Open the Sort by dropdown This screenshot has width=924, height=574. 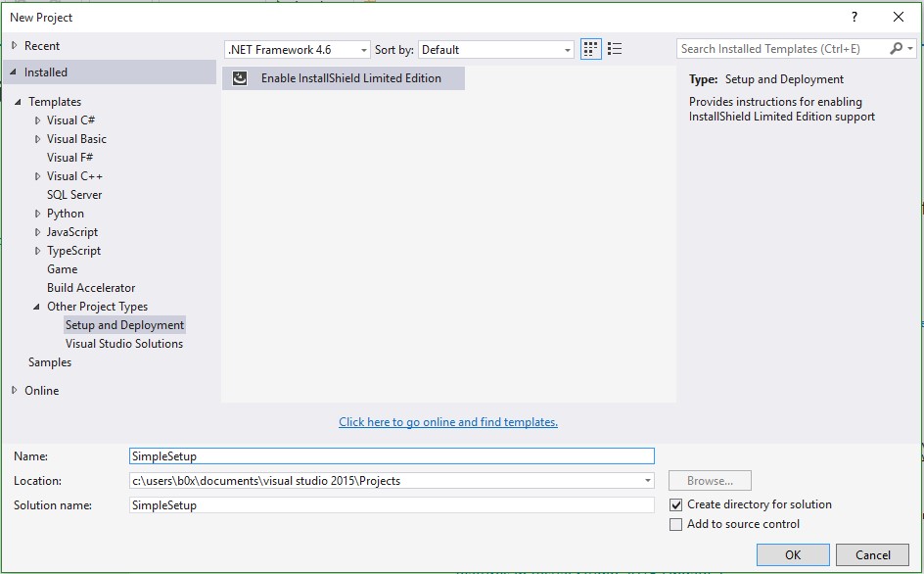[x=565, y=48]
